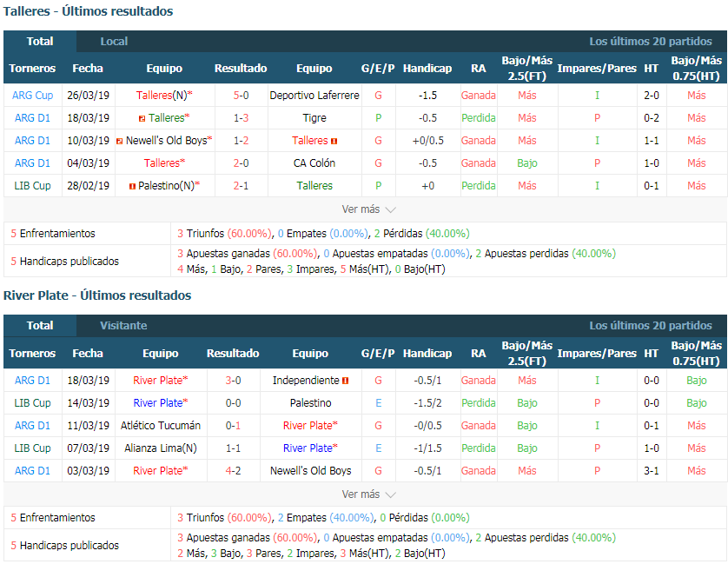
Task: Click the 2-0 result versus CA Colón
Action: click(241, 163)
